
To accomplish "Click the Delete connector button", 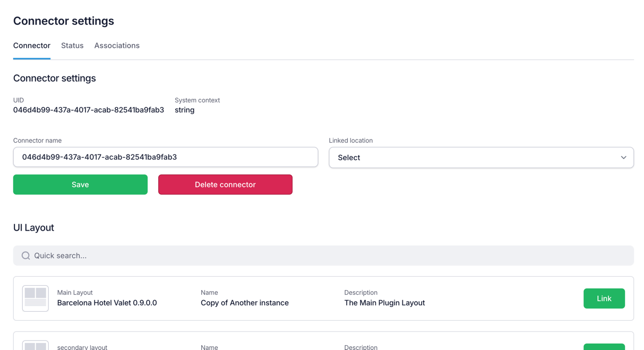I will coord(225,185).
